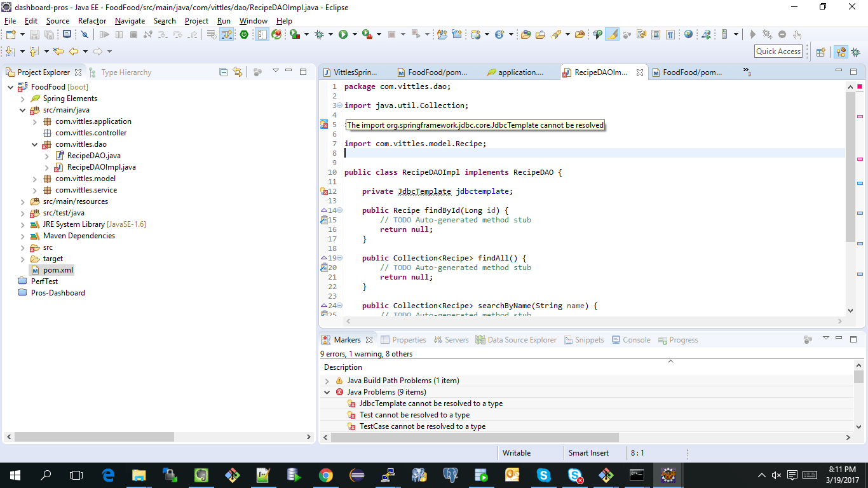Show hidden editor tabs list

point(747,72)
